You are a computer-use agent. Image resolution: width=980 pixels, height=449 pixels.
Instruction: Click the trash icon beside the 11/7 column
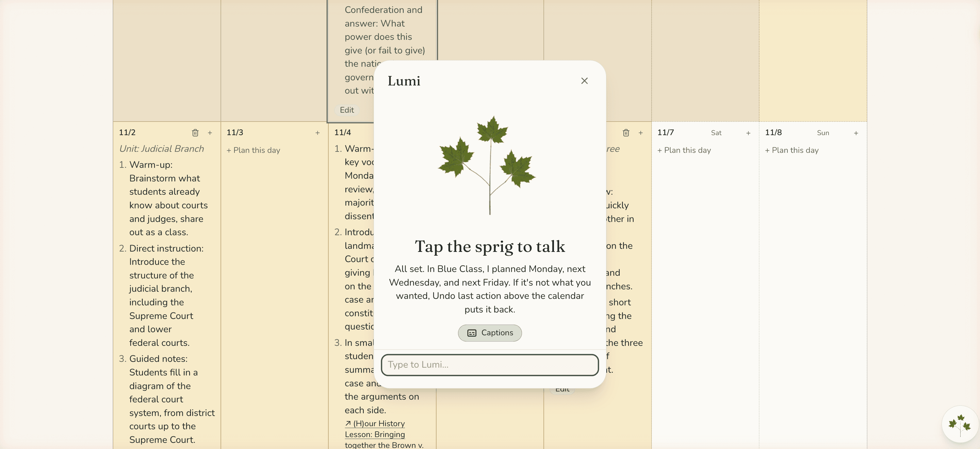626,133
